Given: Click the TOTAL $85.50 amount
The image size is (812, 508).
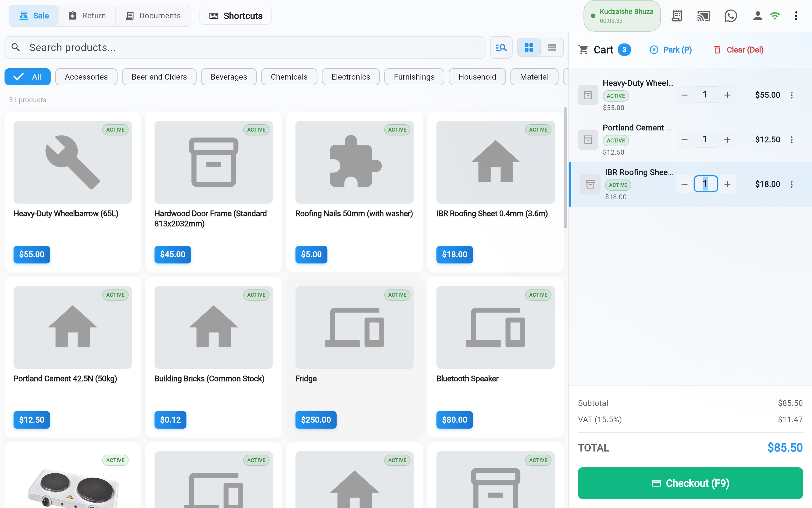Looking at the screenshot, I should [785, 448].
